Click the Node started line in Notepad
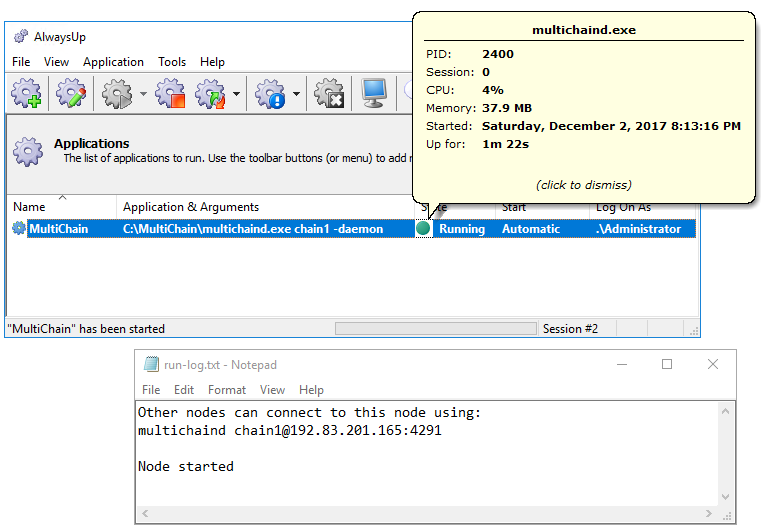This screenshot has height=531, width=764. tap(186, 466)
